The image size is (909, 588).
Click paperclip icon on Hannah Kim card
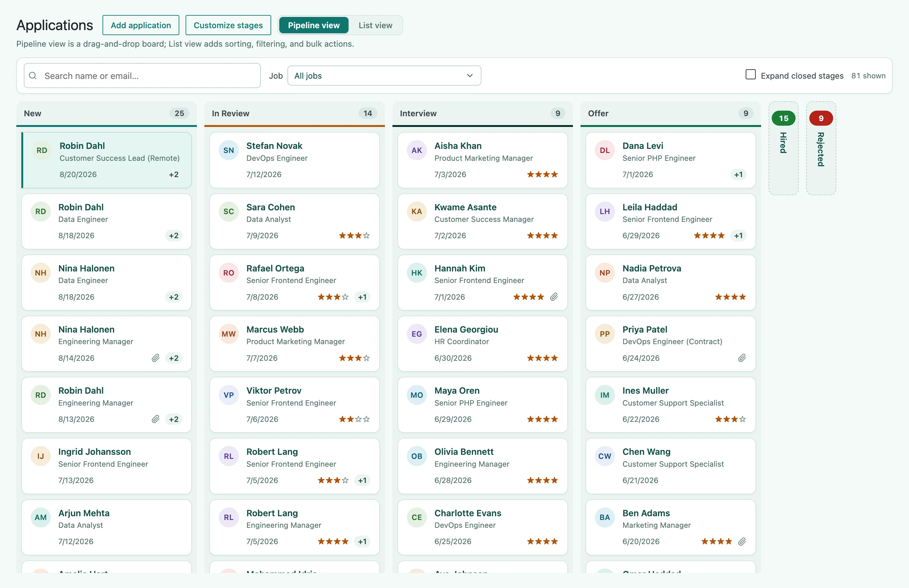pyautogui.click(x=554, y=297)
